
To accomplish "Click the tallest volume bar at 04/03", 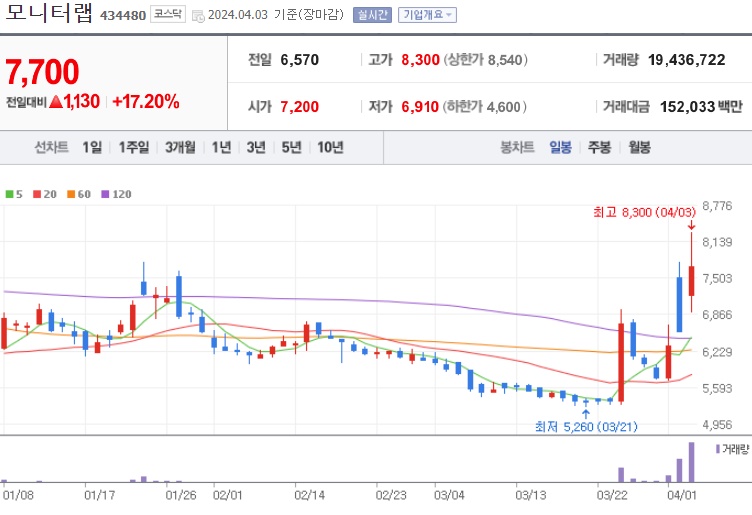I will click(x=692, y=462).
